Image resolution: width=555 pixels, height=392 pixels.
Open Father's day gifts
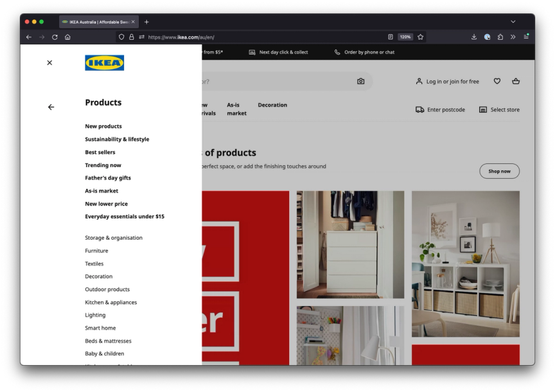click(x=108, y=178)
